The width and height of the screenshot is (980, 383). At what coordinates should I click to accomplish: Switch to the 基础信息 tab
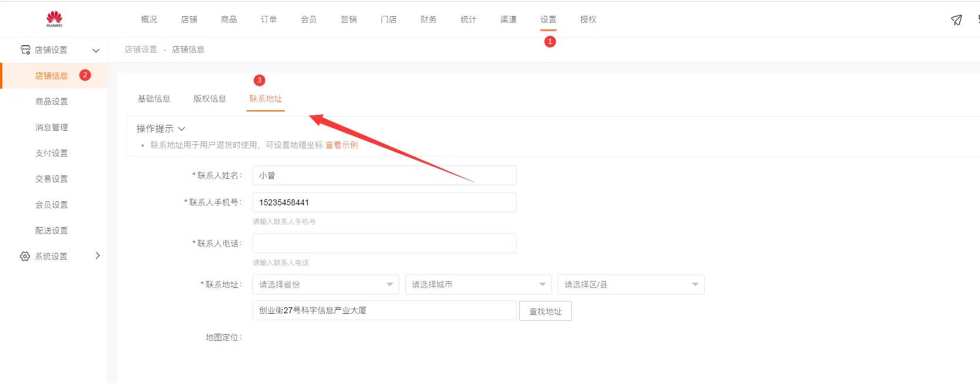coord(154,99)
